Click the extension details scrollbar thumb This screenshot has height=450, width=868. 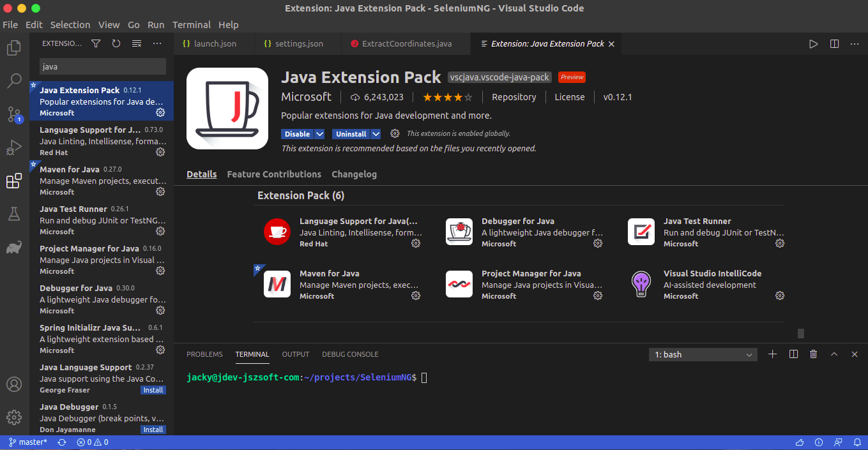click(801, 333)
